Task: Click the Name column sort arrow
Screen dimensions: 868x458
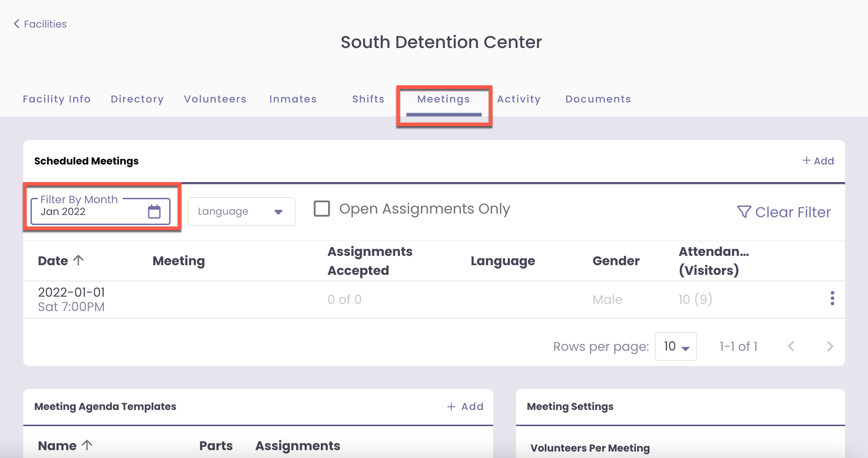Action: [87, 445]
